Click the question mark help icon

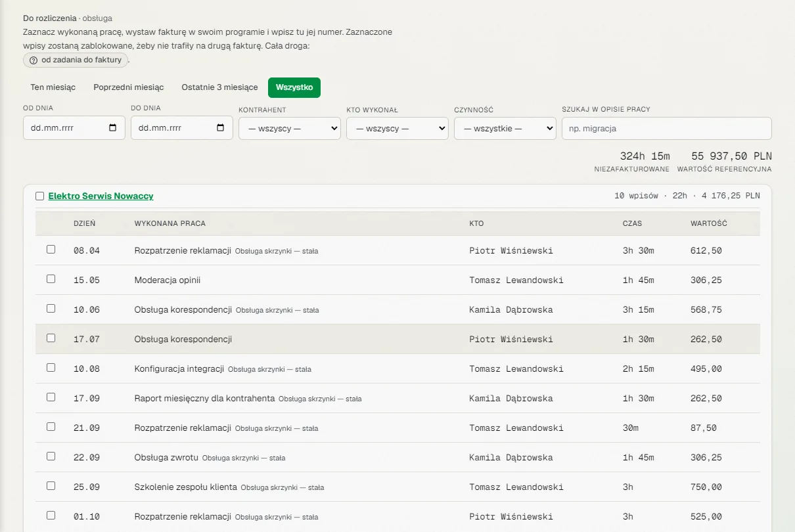pos(34,60)
